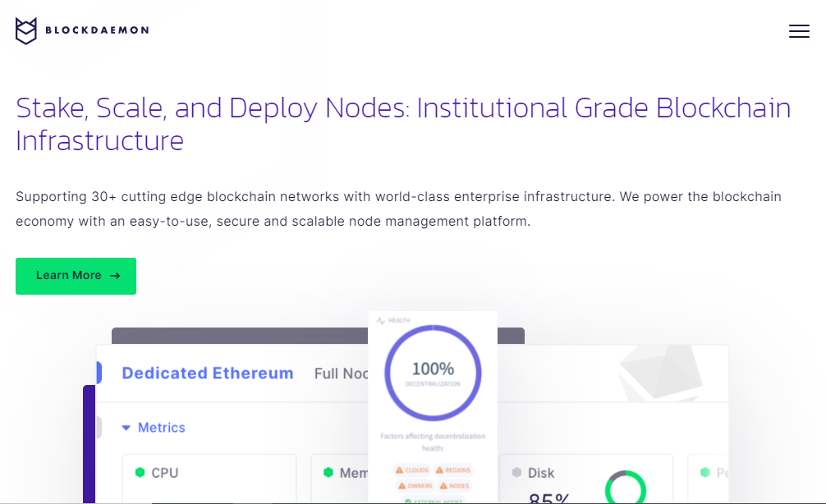Click the Disk usage ring chart

tap(626, 488)
